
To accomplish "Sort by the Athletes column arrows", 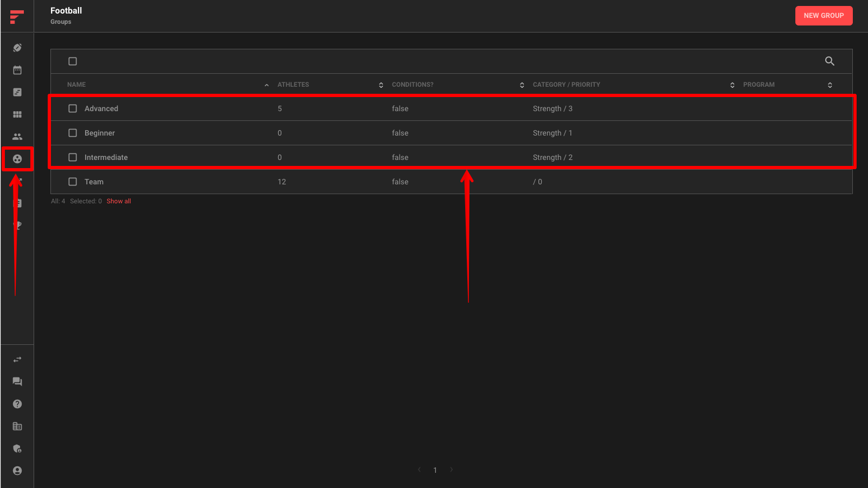I will (381, 85).
